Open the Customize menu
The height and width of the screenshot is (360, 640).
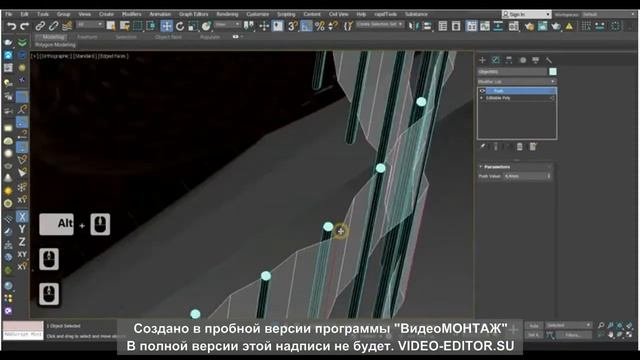(258, 14)
